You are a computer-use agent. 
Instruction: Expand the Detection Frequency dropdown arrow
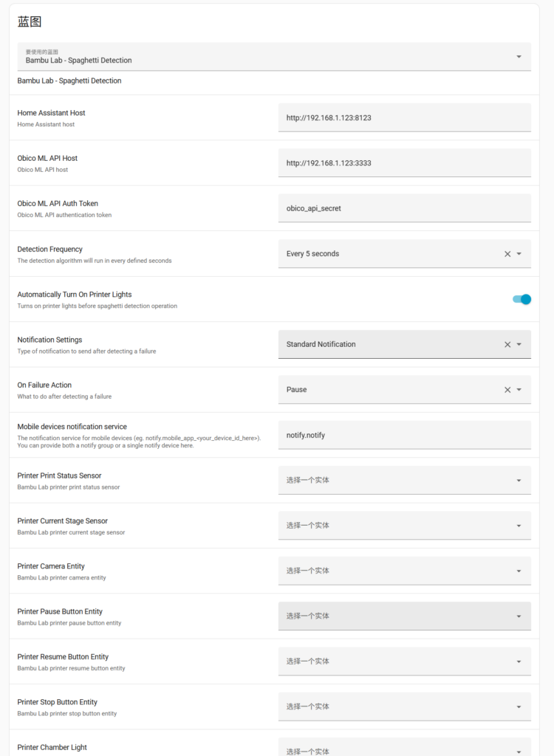point(519,254)
